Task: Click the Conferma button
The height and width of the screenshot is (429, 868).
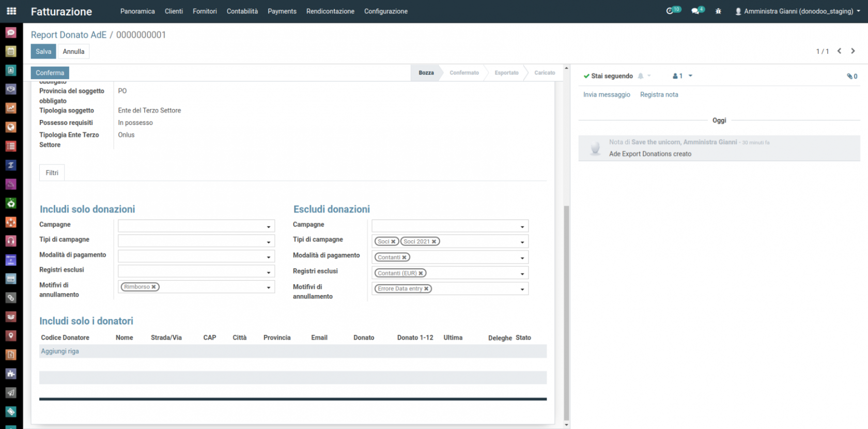Action: point(50,73)
